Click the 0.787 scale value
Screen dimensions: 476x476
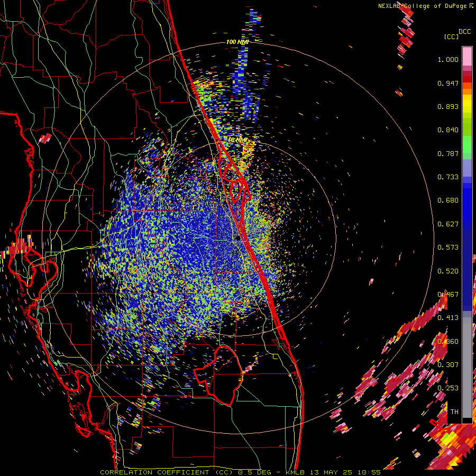coord(448,153)
